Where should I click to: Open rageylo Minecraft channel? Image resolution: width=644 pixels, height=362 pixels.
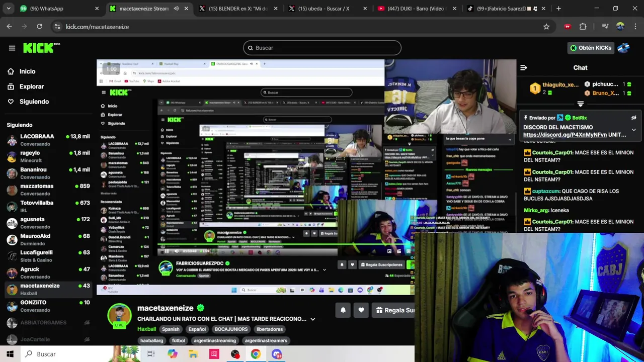pos(48,156)
